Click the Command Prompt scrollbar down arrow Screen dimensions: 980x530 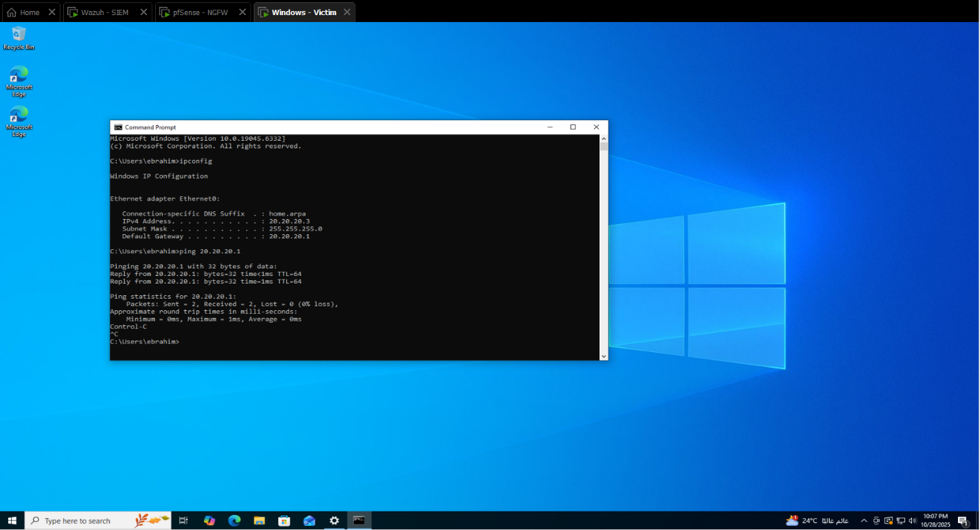pos(604,356)
